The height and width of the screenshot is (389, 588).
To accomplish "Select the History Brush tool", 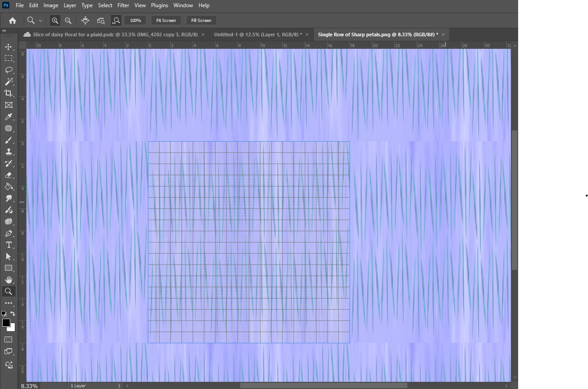I will 9,163.
